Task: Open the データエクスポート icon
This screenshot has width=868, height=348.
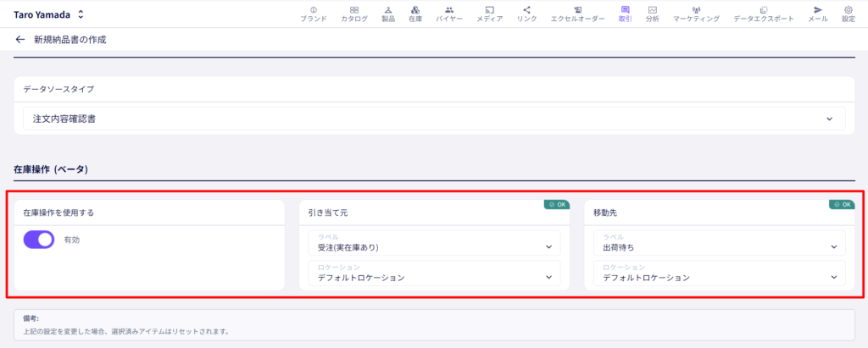Action: [x=764, y=10]
